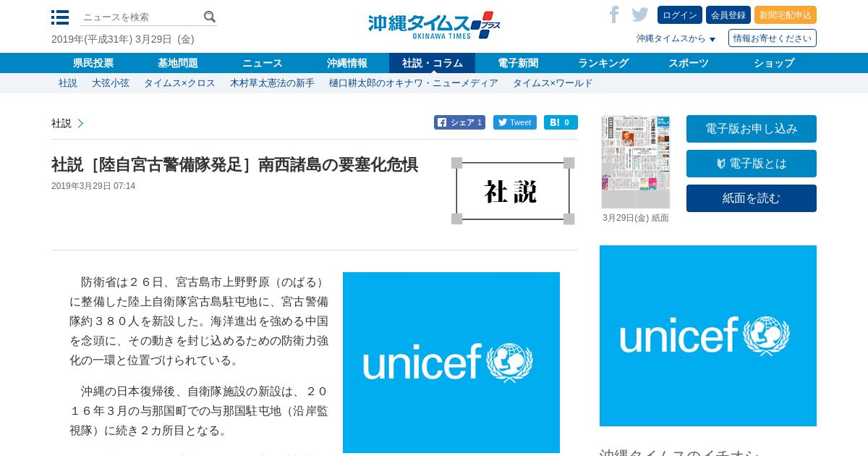
Task: Open the ランキング nav tab
Action: click(x=603, y=63)
